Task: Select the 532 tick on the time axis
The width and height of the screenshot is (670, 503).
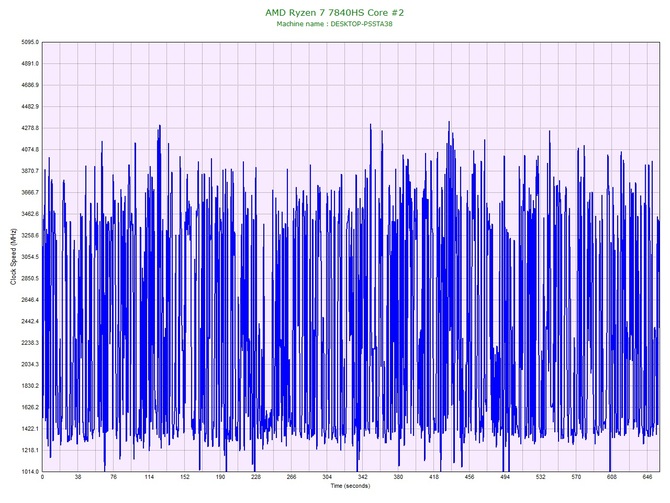Action: click(541, 477)
